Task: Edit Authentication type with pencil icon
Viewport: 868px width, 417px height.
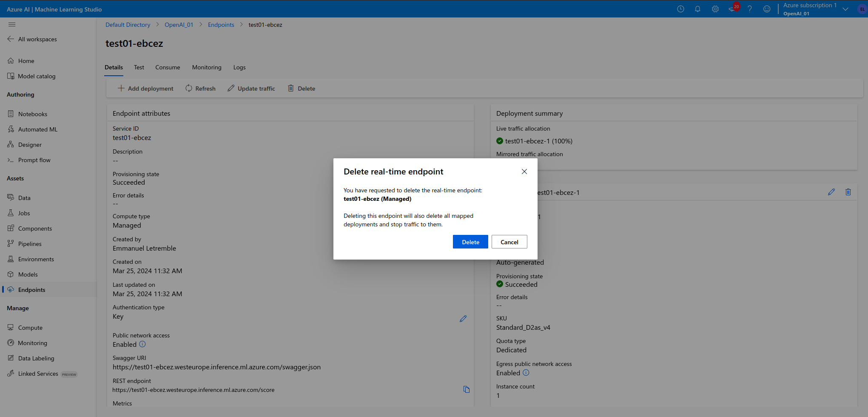Action: 463,319
